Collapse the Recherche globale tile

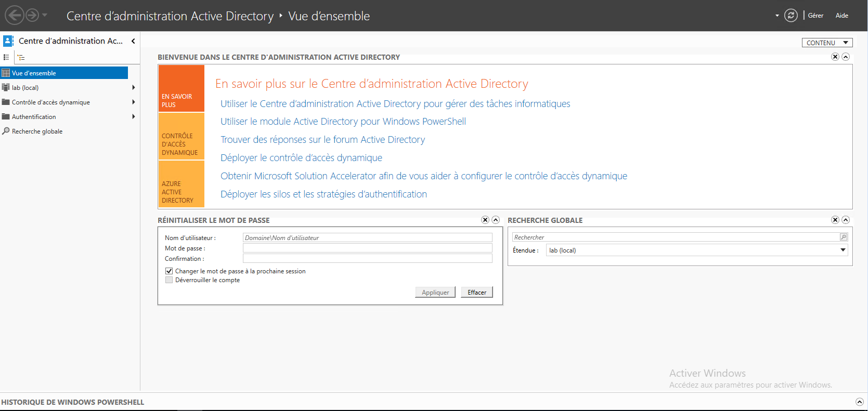tap(846, 220)
